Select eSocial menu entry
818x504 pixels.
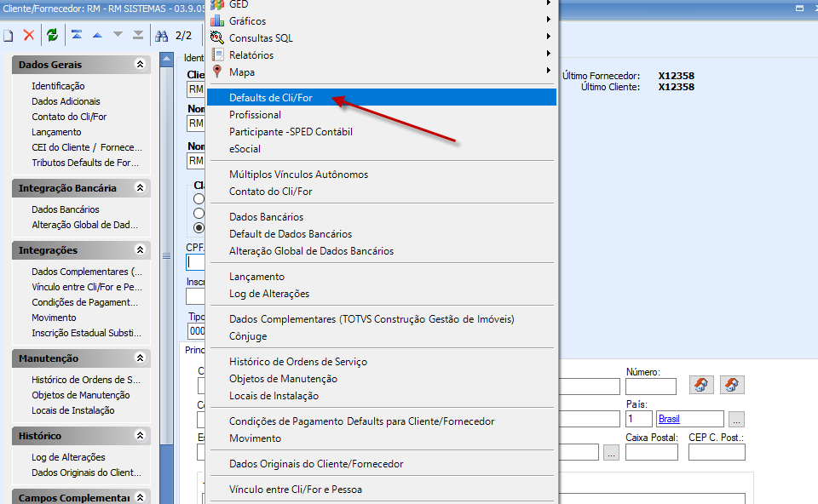[382, 149]
